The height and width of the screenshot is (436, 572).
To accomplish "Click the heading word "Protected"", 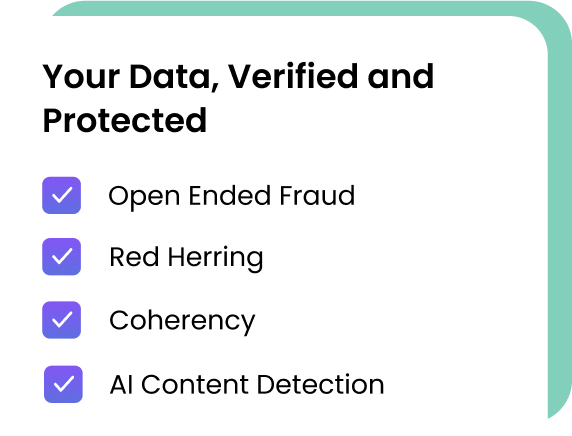I will click(x=125, y=120).
